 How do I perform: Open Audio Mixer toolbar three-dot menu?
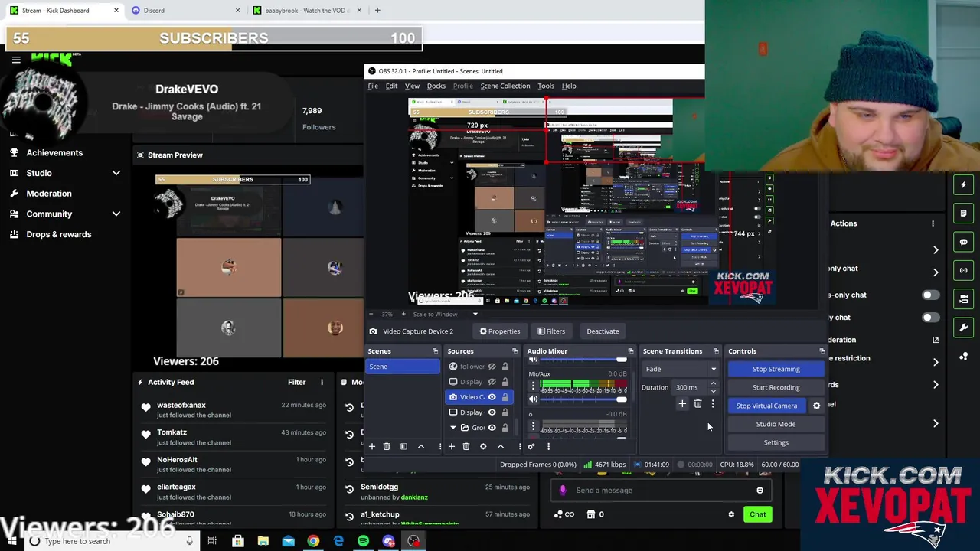click(x=548, y=446)
